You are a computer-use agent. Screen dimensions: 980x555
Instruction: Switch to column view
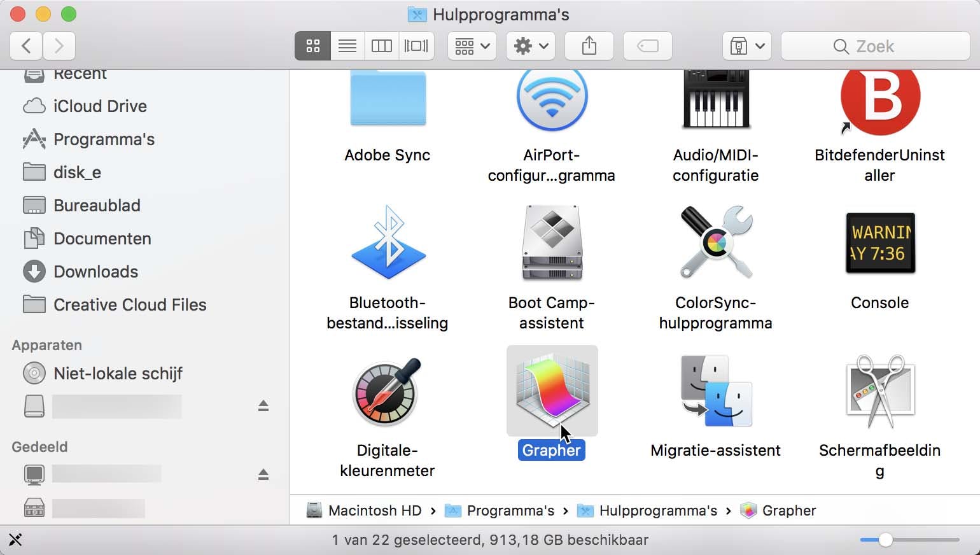pos(382,46)
